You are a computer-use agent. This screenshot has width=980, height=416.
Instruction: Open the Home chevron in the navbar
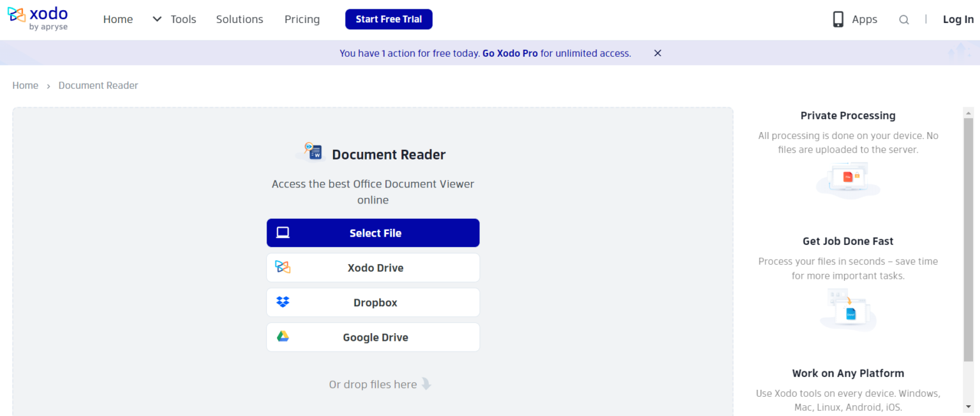point(156,19)
